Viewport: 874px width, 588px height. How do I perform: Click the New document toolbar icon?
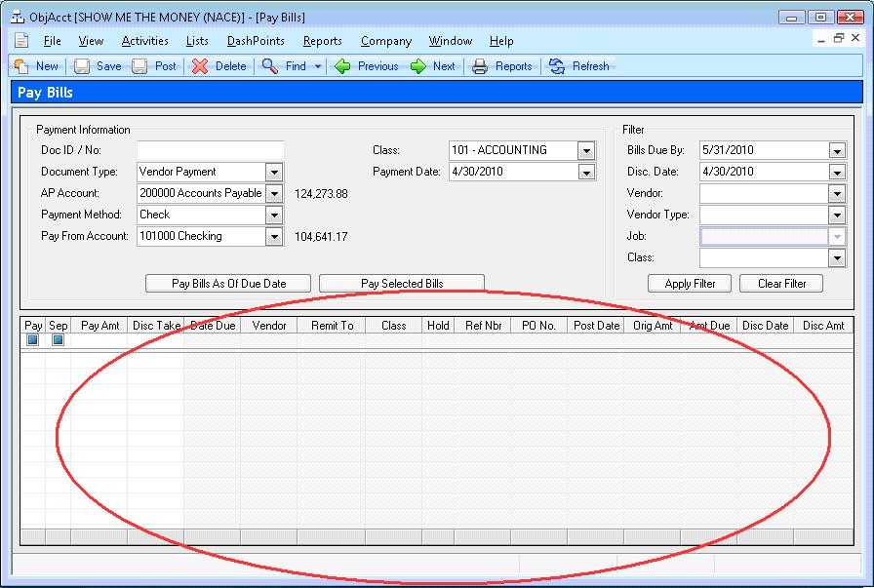tap(21, 66)
